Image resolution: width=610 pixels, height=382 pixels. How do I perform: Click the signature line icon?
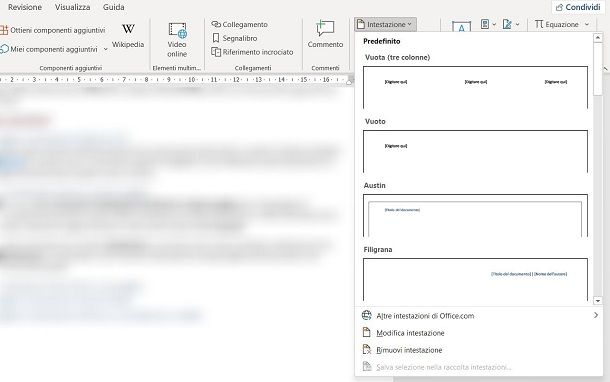pos(507,24)
